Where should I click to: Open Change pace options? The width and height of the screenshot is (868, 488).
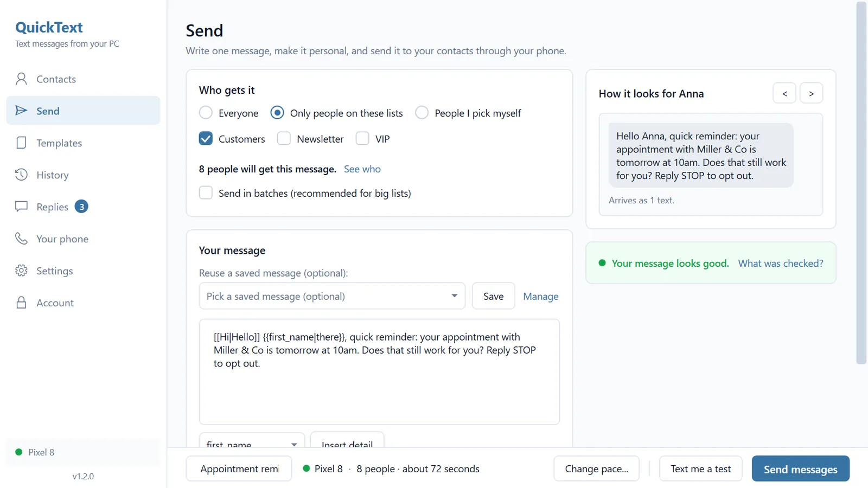click(x=596, y=469)
